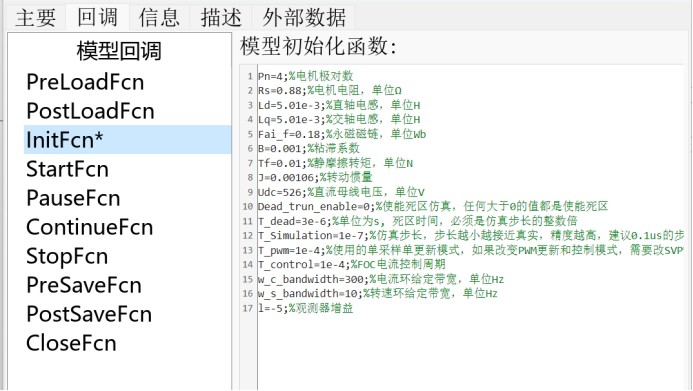This screenshot has width=693, height=391.
Task: Place cursor on T_control=1e-4 line
Action: tap(351, 265)
